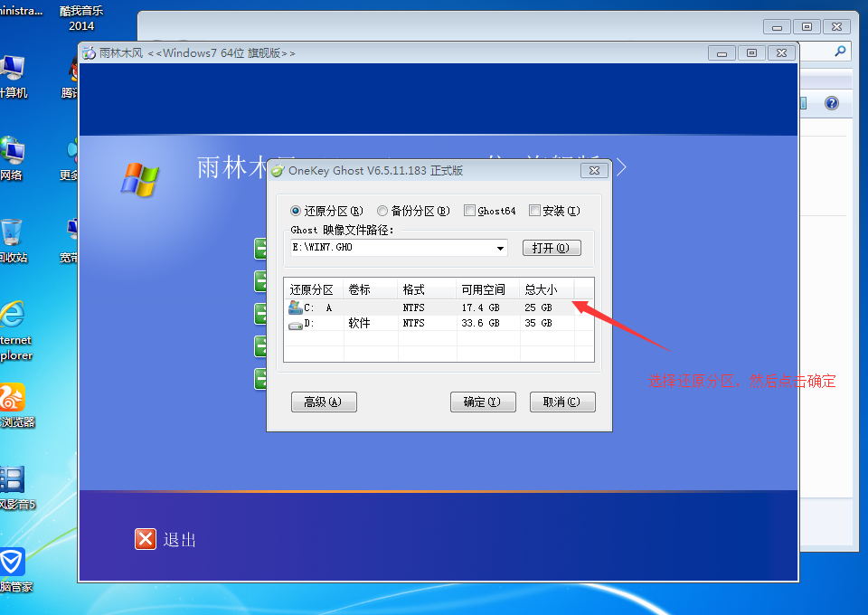Click the 高级(A) button
Image resolution: width=868 pixels, height=615 pixels.
coord(324,402)
